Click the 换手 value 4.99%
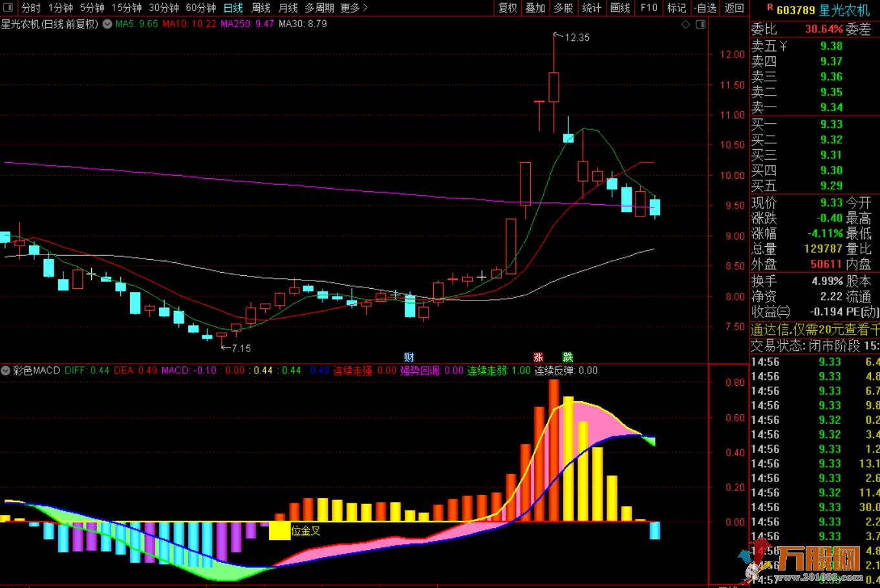880x588 pixels. tap(827, 281)
